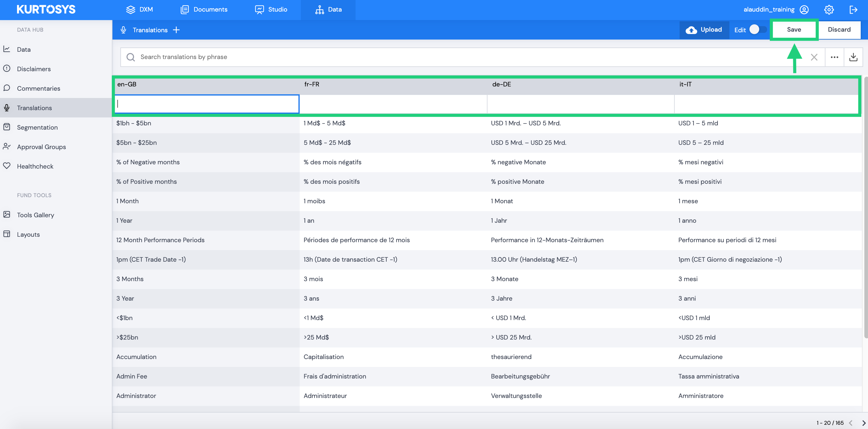
Task: Click the Upload button
Action: click(704, 30)
